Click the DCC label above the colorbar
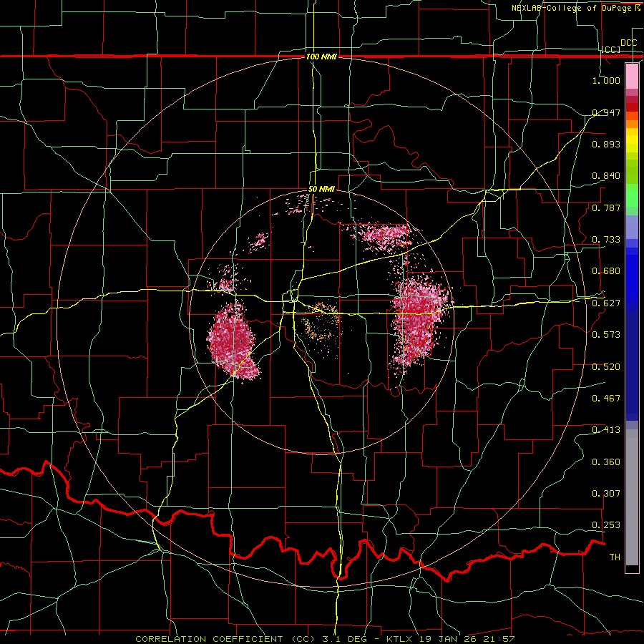This screenshot has height=644, width=644. pos(628,43)
